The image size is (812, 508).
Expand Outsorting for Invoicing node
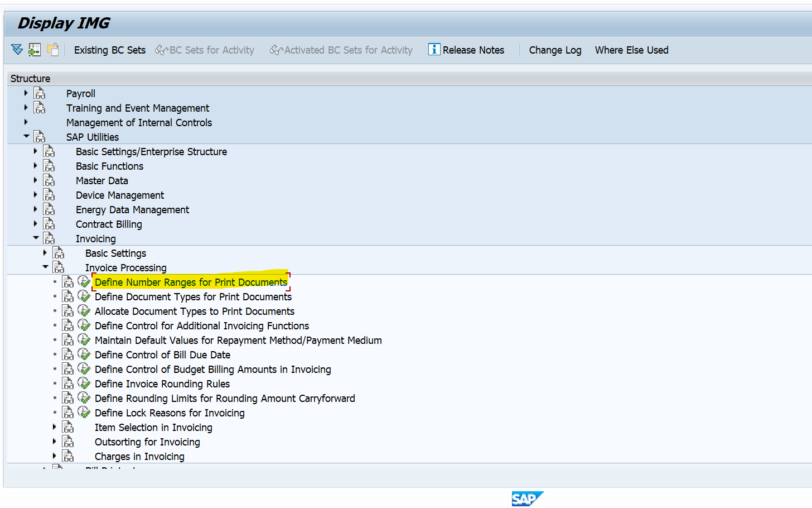pyautogui.click(x=54, y=441)
